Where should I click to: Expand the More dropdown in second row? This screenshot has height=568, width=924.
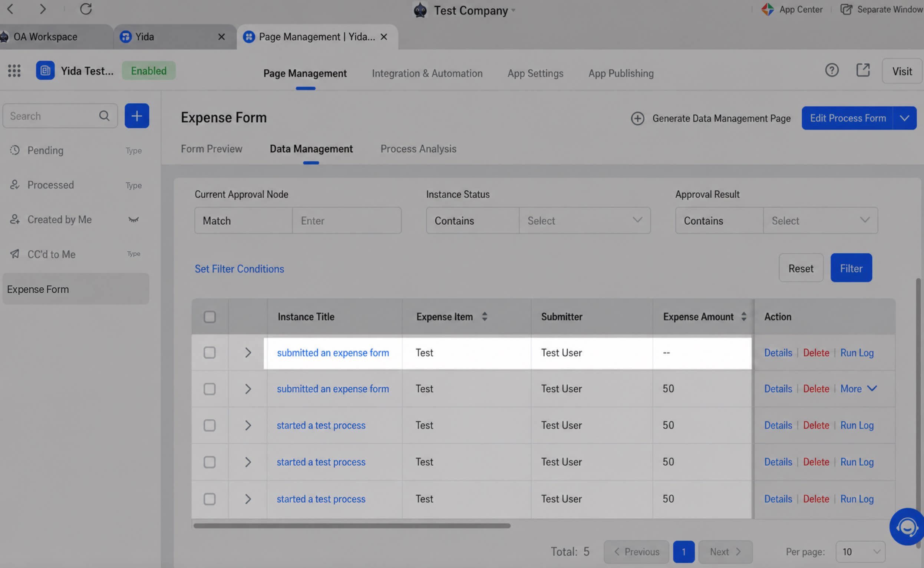pyautogui.click(x=858, y=389)
